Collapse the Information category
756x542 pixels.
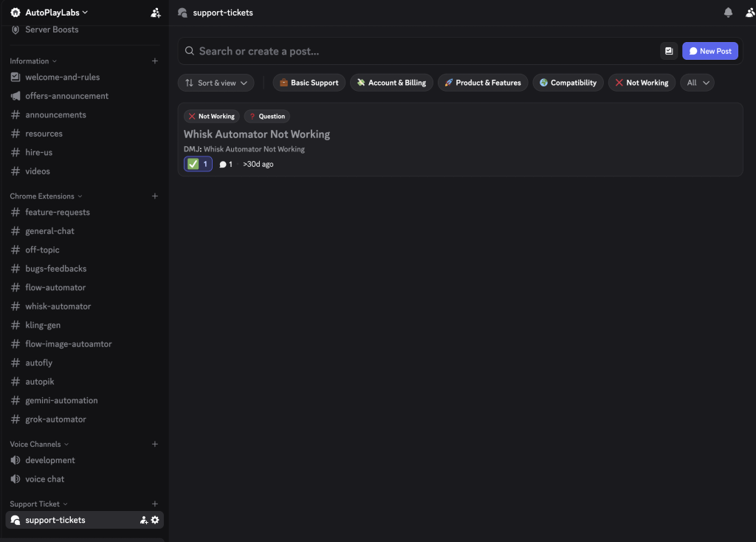[x=33, y=61]
